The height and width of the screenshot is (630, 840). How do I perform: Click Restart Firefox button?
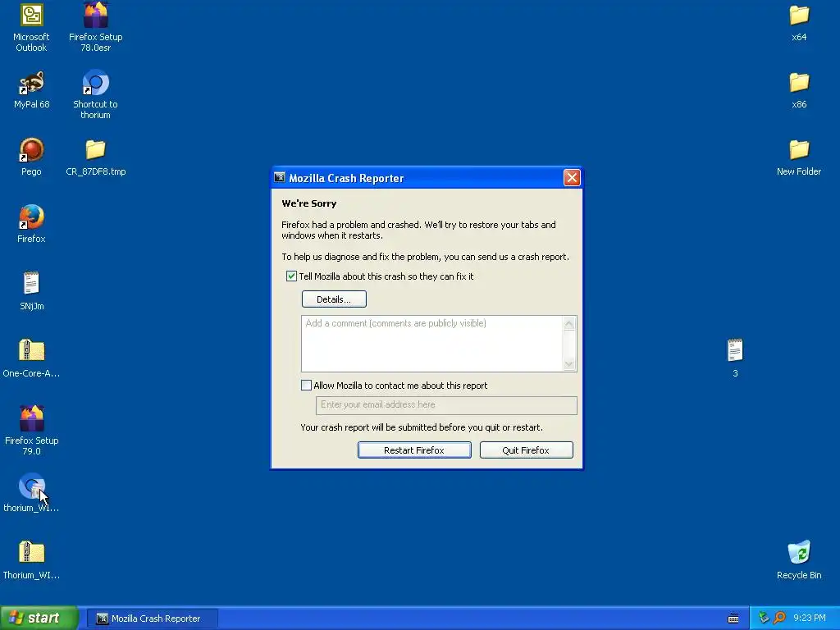click(414, 450)
